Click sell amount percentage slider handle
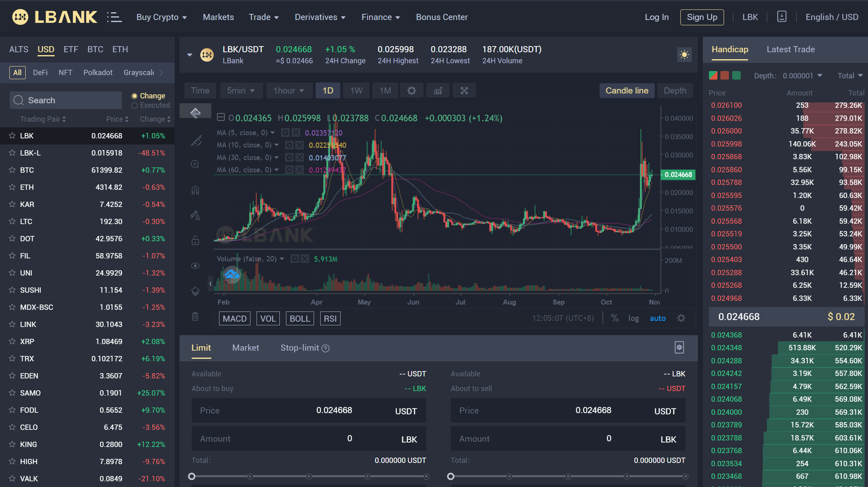The image size is (868, 487). [x=451, y=476]
